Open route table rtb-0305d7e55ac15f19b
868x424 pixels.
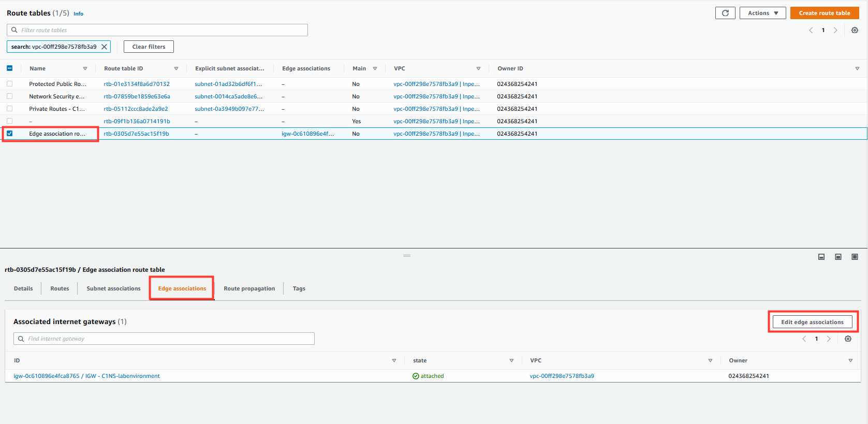(x=136, y=134)
